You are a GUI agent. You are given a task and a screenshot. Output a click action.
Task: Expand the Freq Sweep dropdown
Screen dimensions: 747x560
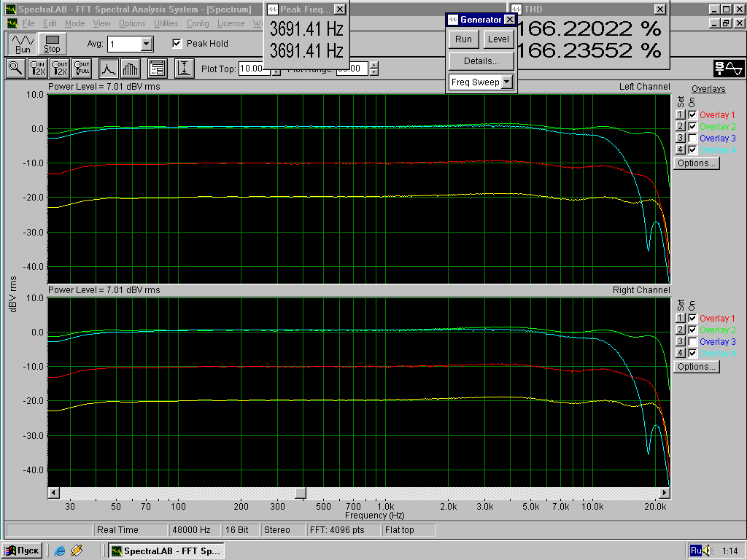[x=507, y=82]
